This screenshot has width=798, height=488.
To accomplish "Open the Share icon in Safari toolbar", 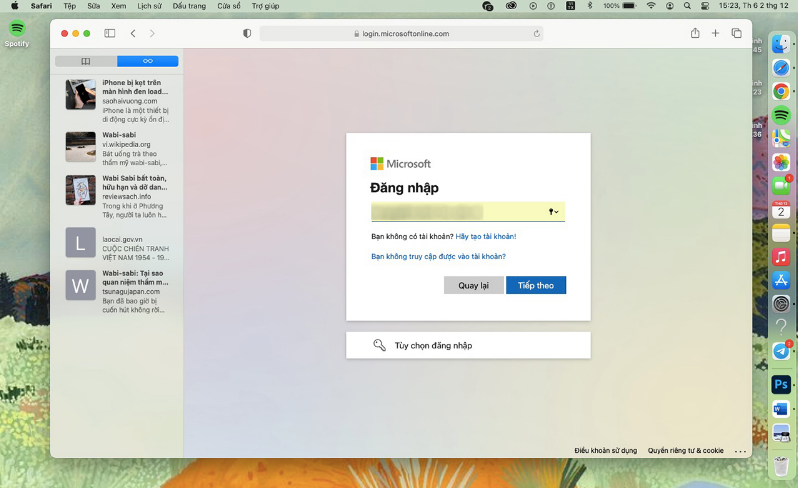I will pyautogui.click(x=695, y=34).
